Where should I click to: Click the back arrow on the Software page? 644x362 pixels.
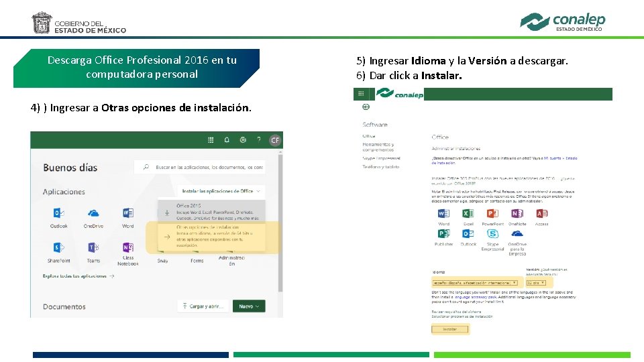[366, 107]
